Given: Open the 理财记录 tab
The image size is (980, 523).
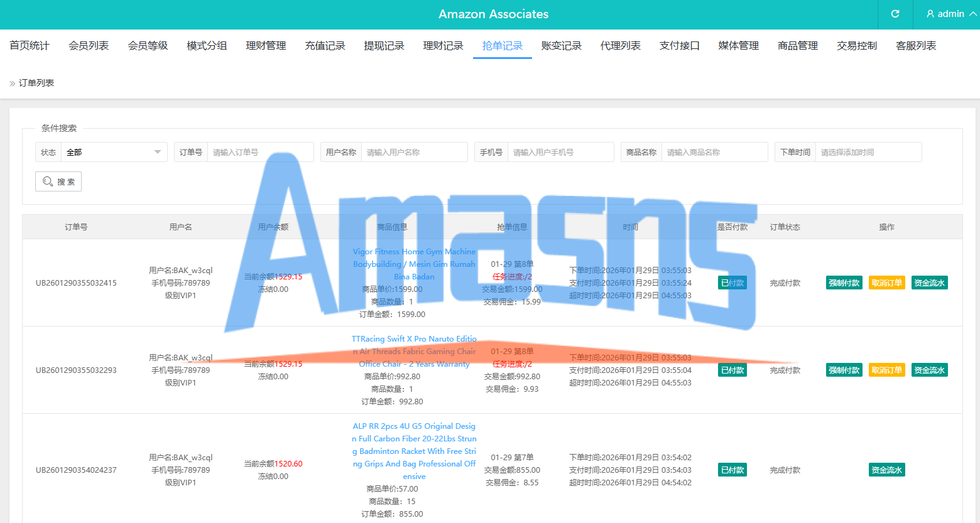Looking at the screenshot, I should [x=443, y=45].
